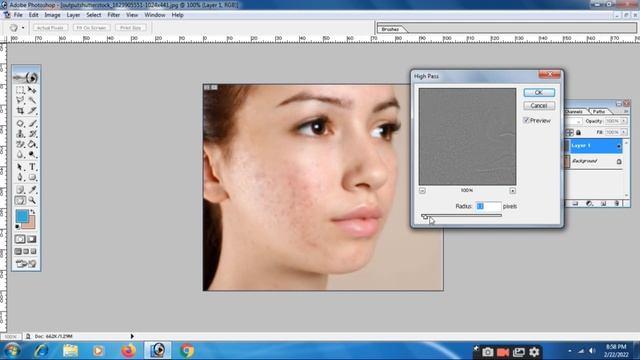Select the Move tool
The image size is (640, 360).
pyautogui.click(x=32, y=90)
